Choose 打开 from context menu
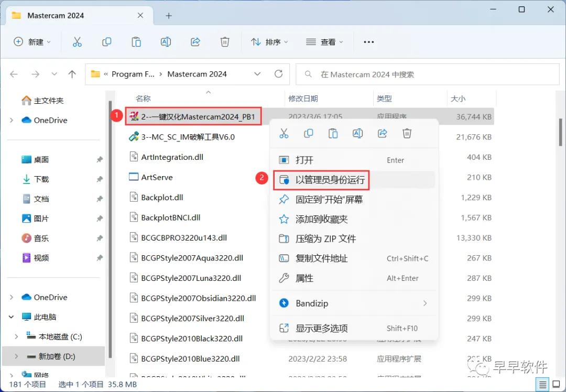This screenshot has width=566, height=392. click(354, 160)
